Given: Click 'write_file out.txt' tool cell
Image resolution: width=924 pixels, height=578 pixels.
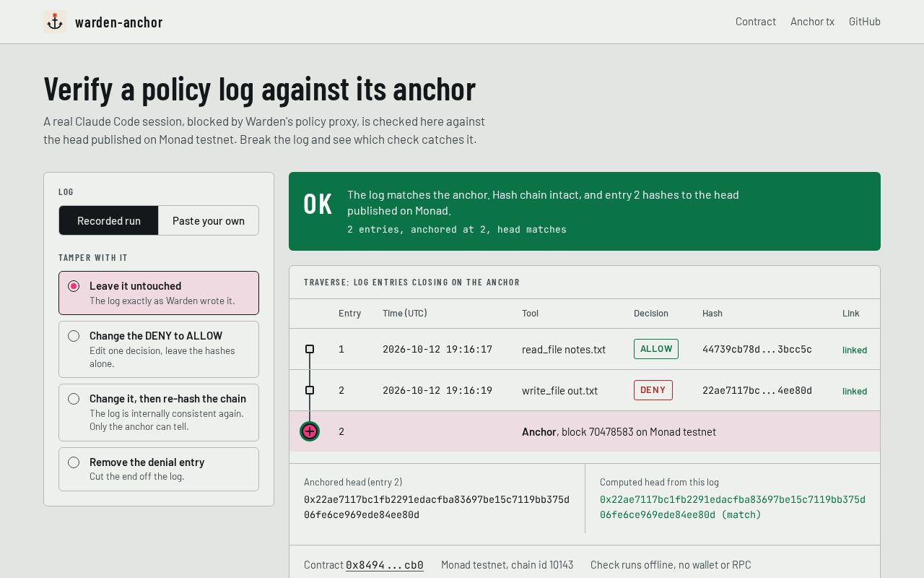Looking at the screenshot, I should pos(560,390).
